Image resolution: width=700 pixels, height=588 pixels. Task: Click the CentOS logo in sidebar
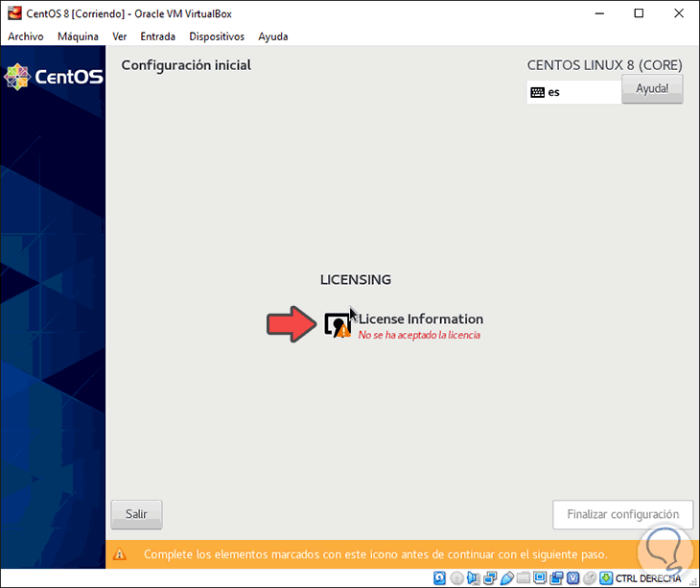(x=54, y=77)
